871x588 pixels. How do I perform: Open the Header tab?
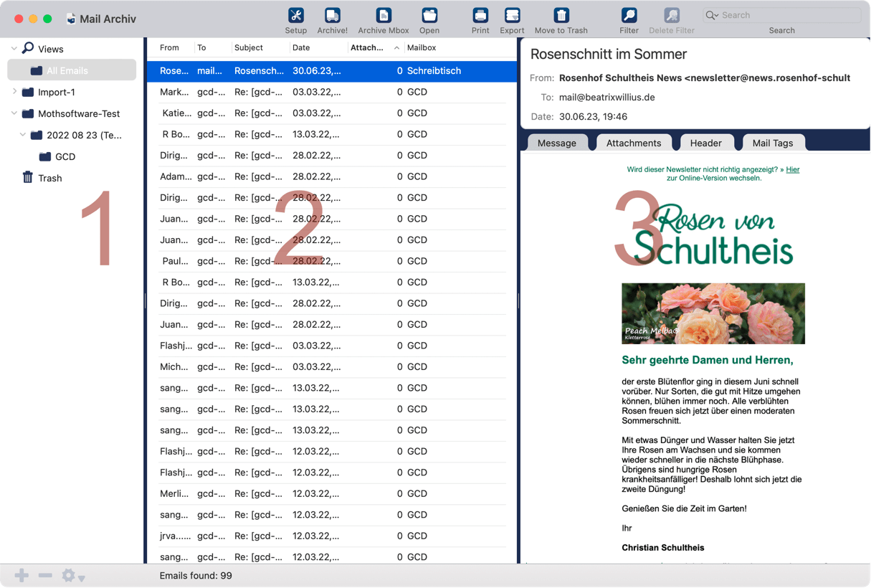pyautogui.click(x=707, y=143)
